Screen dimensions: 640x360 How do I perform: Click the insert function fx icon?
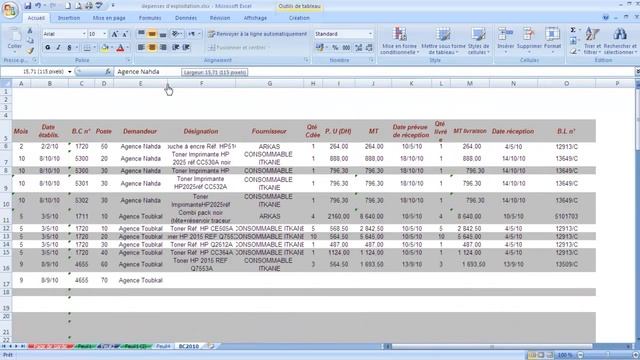pos(108,72)
